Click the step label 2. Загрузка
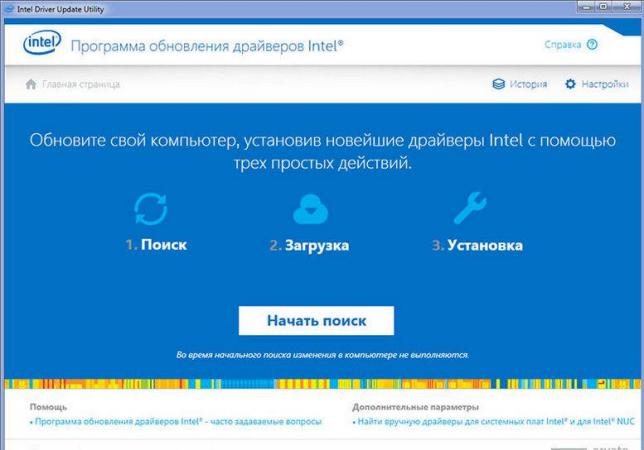This screenshot has height=450, width=644. coord(309,246)
